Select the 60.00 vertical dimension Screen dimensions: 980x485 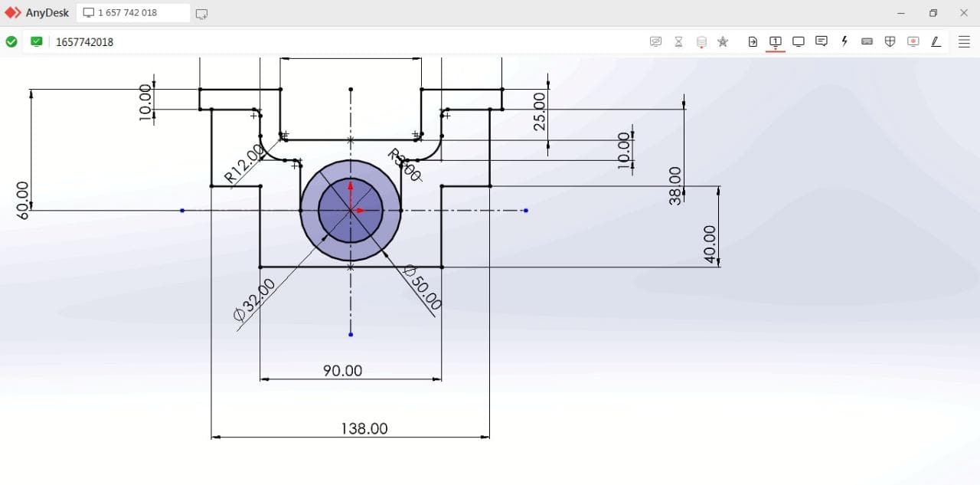[x=22, y=201]
